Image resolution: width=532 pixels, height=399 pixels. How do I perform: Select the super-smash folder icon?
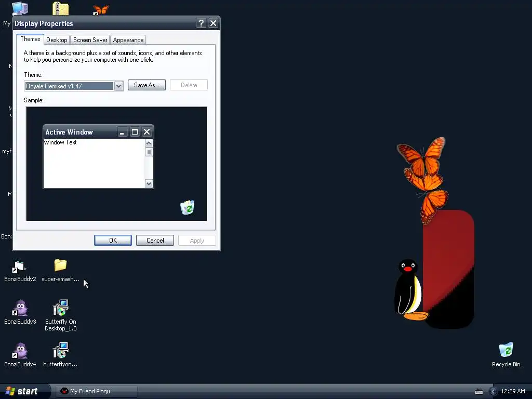click(x=60, y=270)
